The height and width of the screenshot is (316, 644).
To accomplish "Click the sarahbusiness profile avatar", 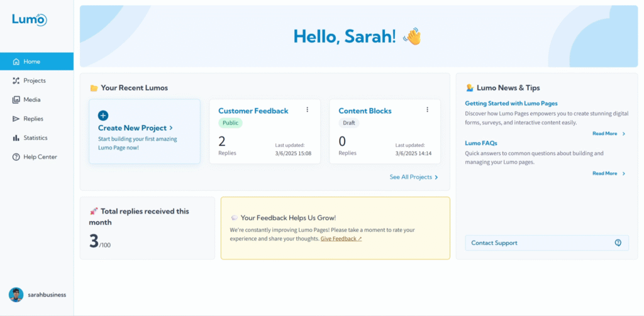I will click(16, 295).
